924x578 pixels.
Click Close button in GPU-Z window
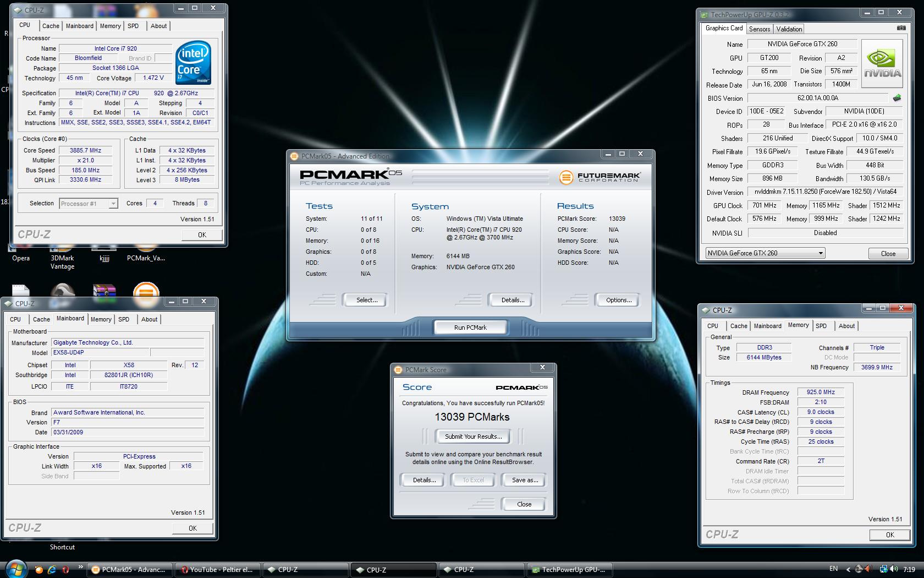(888, 254)
